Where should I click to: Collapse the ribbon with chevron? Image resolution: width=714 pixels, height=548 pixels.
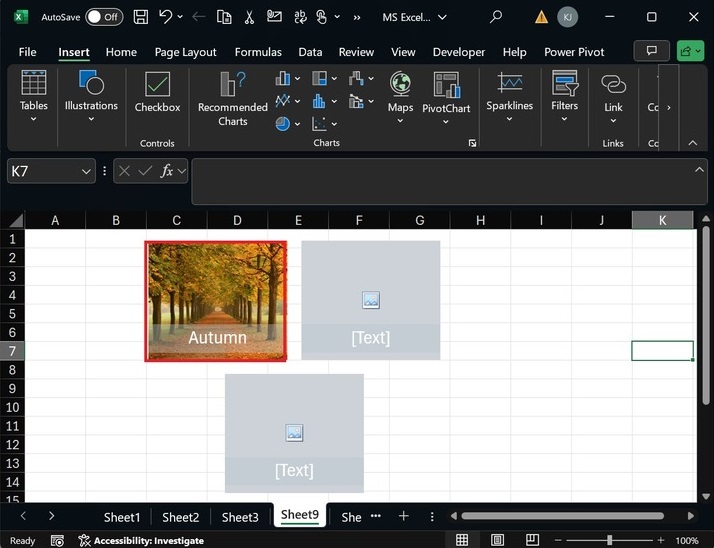(x=693, y=143)
